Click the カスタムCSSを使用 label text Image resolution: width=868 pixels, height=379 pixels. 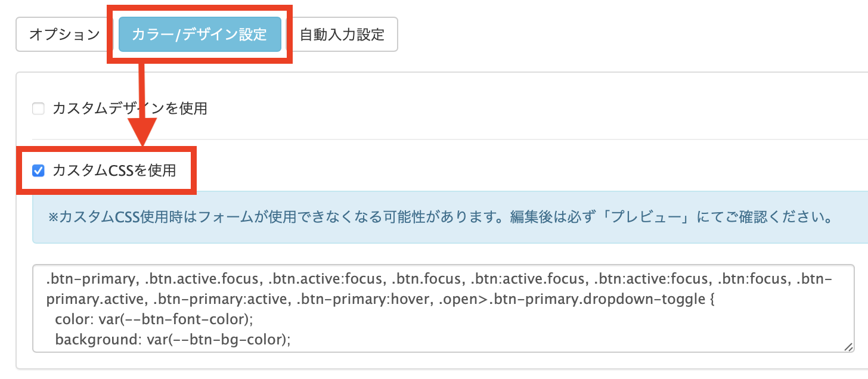(x=114, y=170)
